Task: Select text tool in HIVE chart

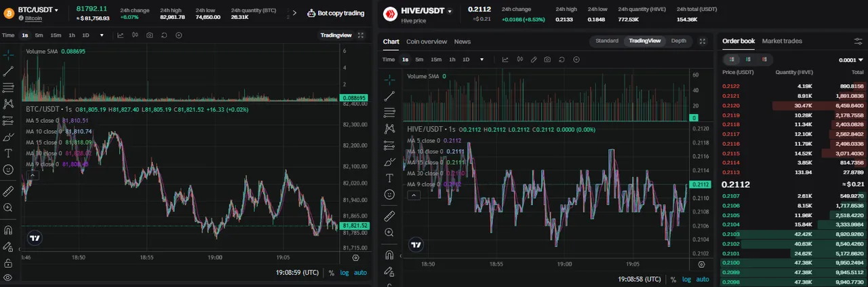Action: (x=389, y=178)
